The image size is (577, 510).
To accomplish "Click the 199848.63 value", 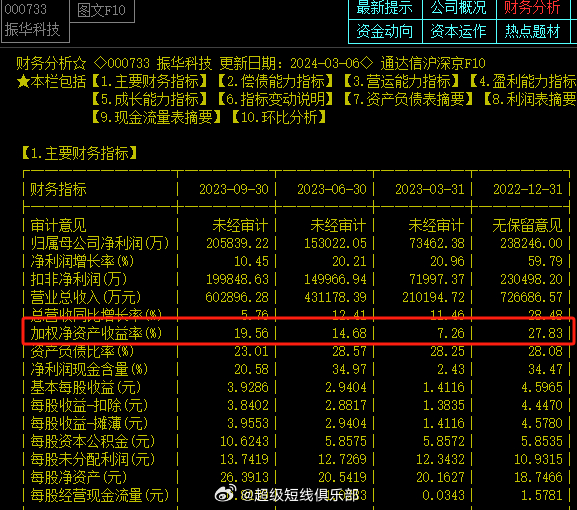I will [x=237, y=280].
